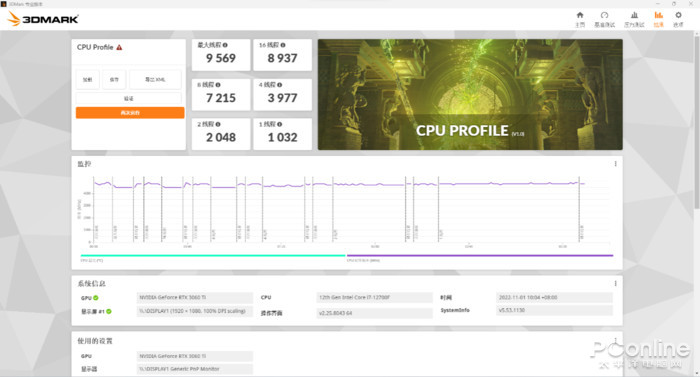Click the 加载 (Load) button
This screenshot has width=700, height=377.
(87, 80)
